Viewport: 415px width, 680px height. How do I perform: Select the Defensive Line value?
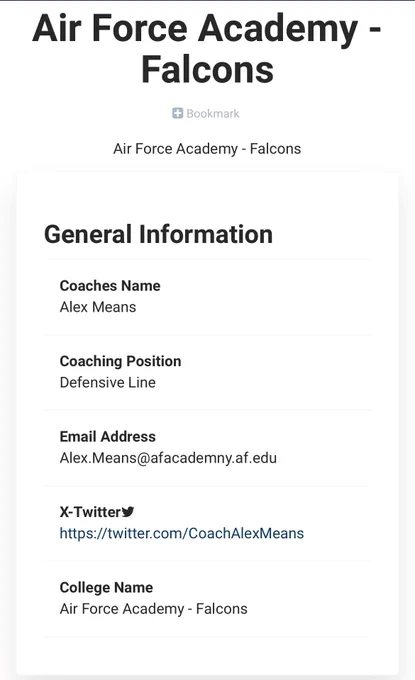(x=108, y=382)
